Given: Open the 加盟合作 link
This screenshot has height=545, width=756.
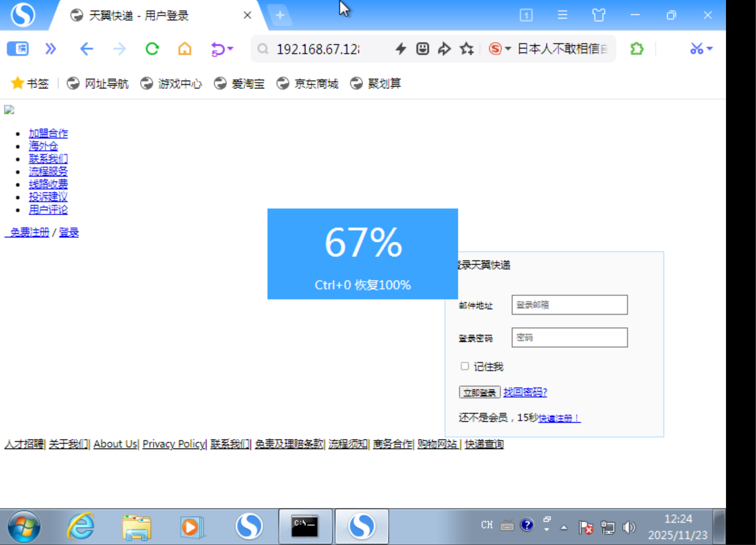Looking at the screenshot, I should 48,133.
